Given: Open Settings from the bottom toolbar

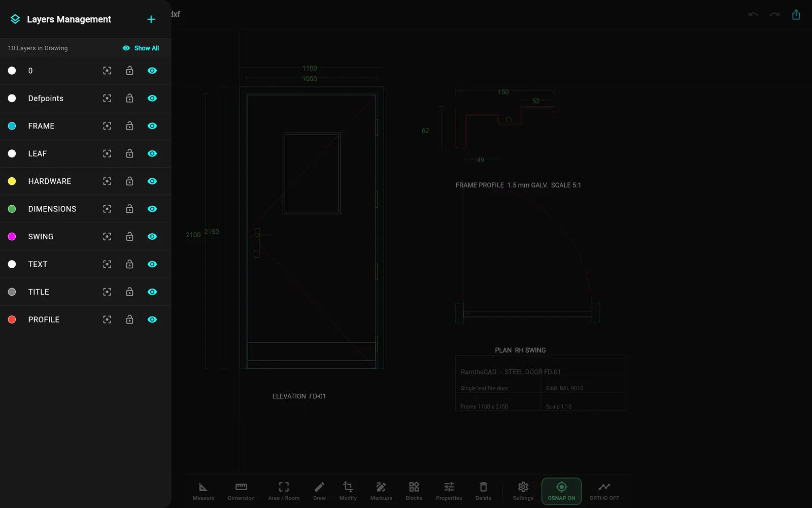Looking at the screenshot, I should pos(523,491).
